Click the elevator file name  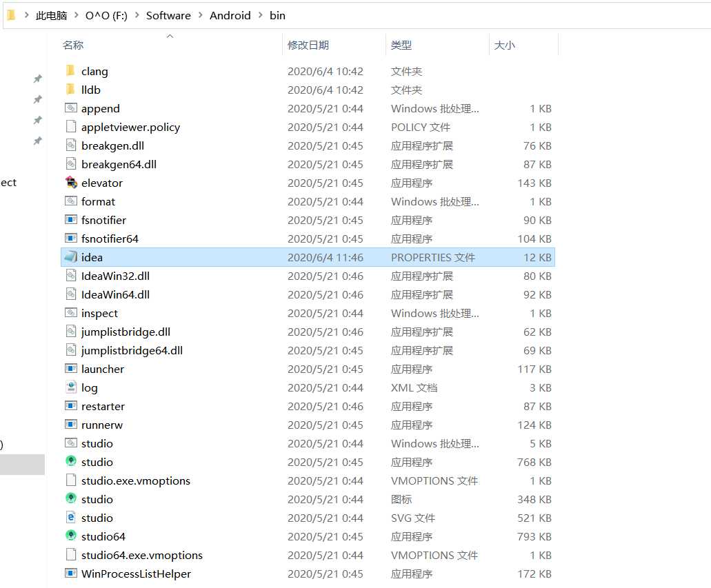pyautogui.click(x=102, y=183)
